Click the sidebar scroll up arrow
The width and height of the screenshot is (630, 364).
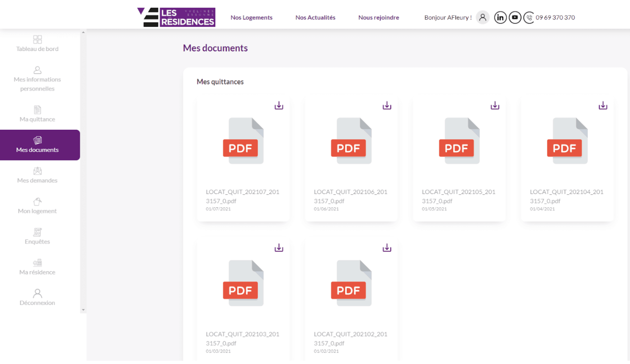tap(83, 32)
